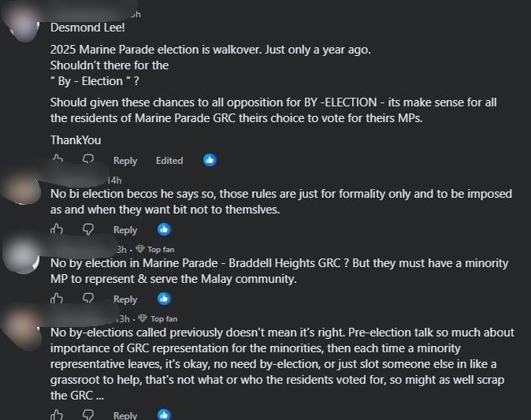Like the 'Desmond Lee!' comment

(57, 158)
